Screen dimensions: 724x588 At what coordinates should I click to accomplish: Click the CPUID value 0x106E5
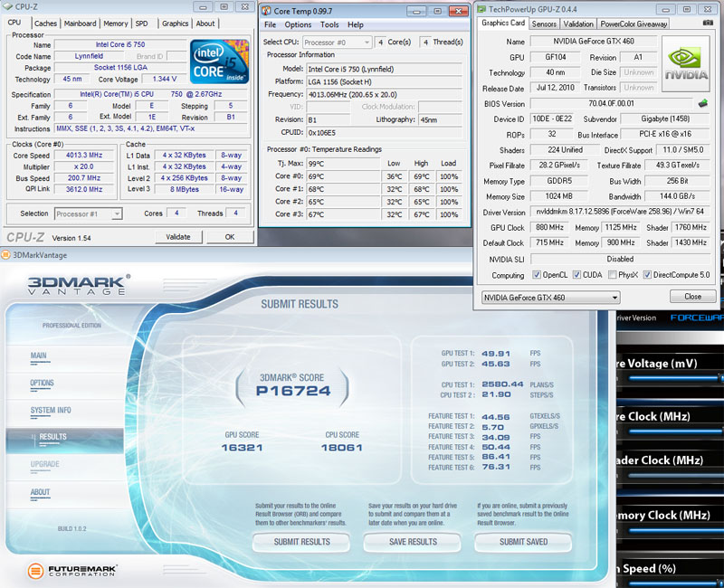[384, 132]
